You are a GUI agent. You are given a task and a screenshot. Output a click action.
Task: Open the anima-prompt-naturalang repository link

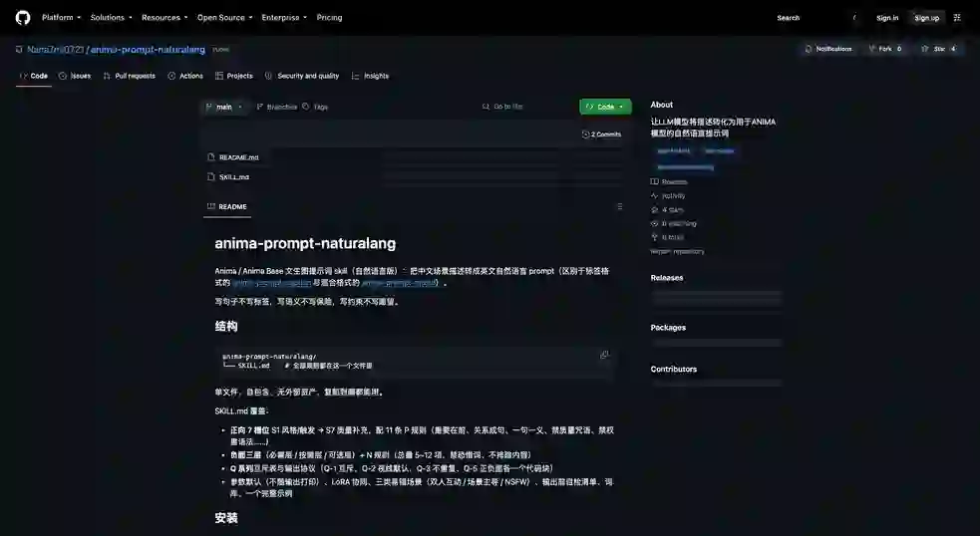148,50
